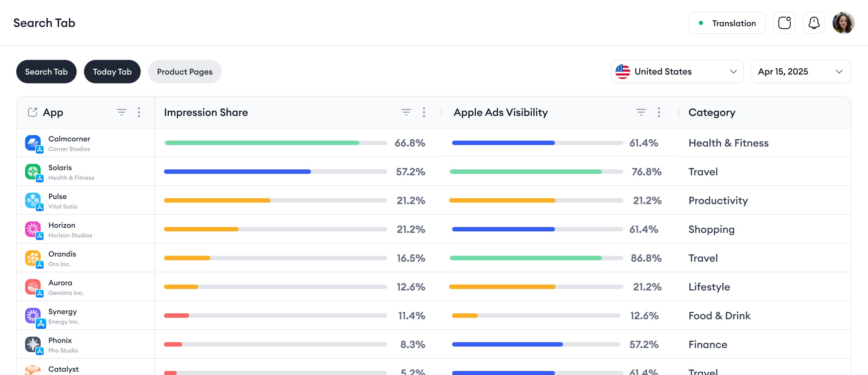Click the Calmcorner app icon

click(33, 143)
